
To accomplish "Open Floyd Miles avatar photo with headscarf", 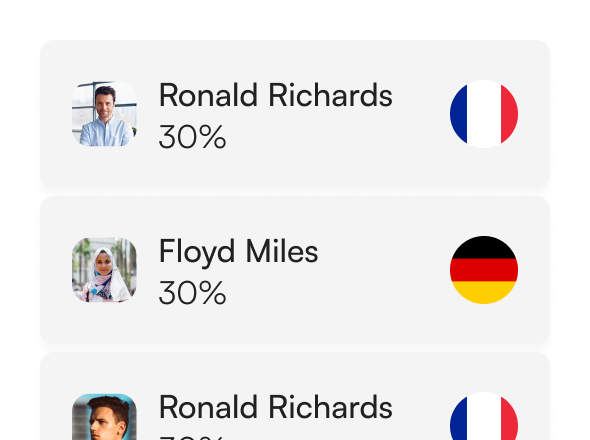I will 104,270.
